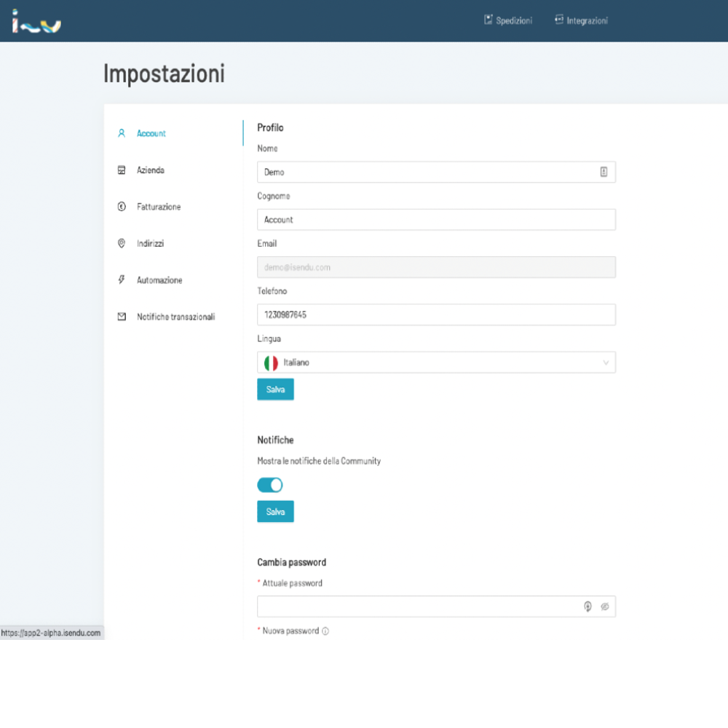Click the Nome field label
Screen dimensions: 728x728
[267, 149]
